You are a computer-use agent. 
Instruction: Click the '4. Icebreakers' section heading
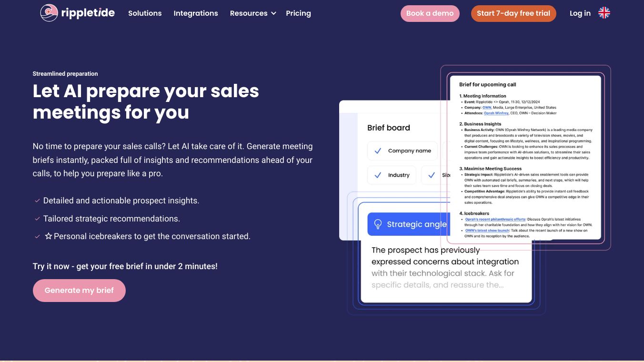pyautogui.click(x=474, y=213)
